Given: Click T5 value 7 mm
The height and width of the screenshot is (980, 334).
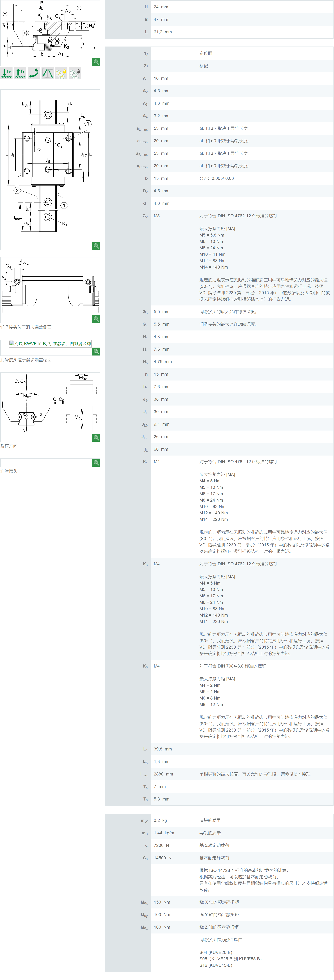Looking at the screenshot, I should (x=160, y=787).
